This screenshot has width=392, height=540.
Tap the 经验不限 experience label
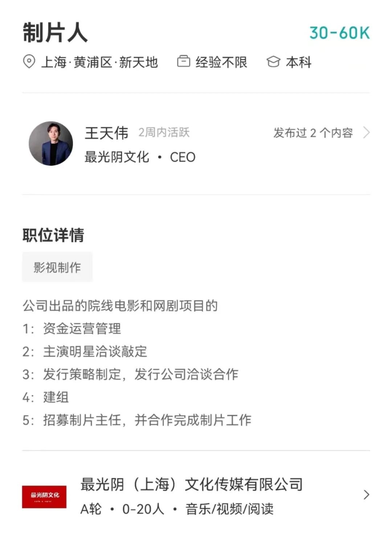click(x=221, y=62)
